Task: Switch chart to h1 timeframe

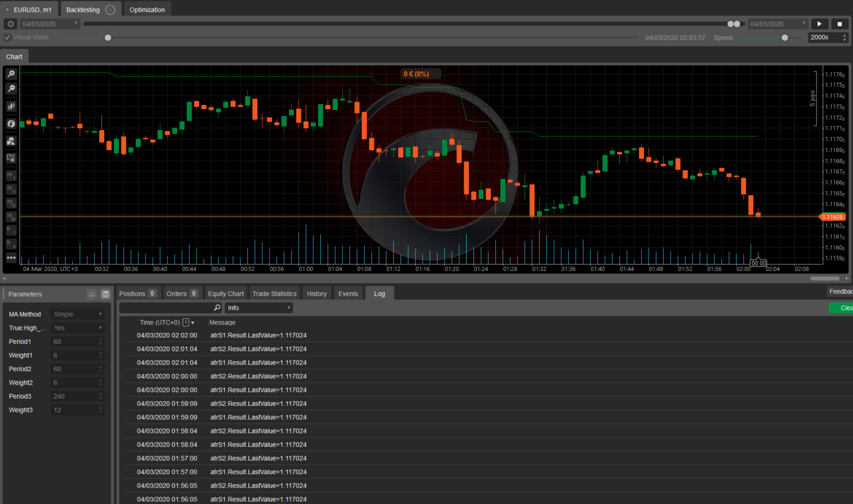Action: [11, 230]
